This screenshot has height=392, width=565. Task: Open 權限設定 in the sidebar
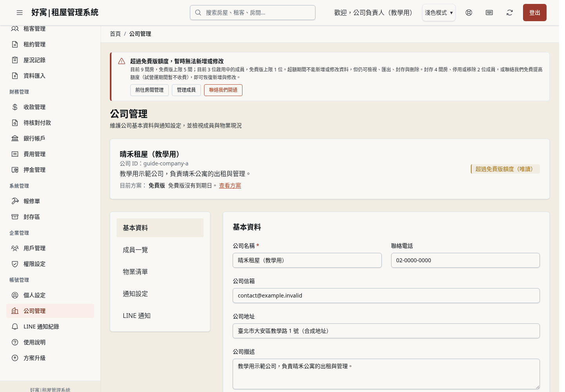(x=50, y=264)
